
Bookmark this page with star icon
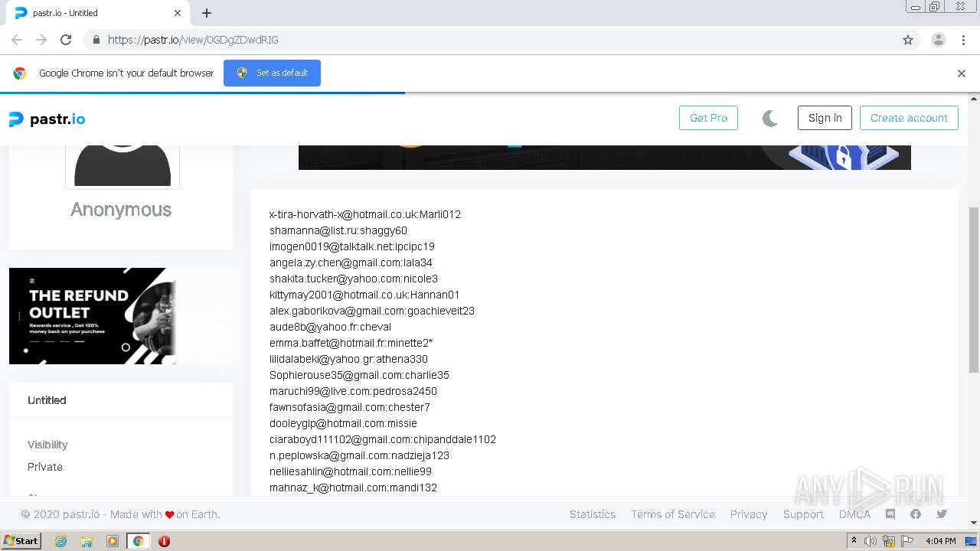pyautogui.click(x=908, y=40)
